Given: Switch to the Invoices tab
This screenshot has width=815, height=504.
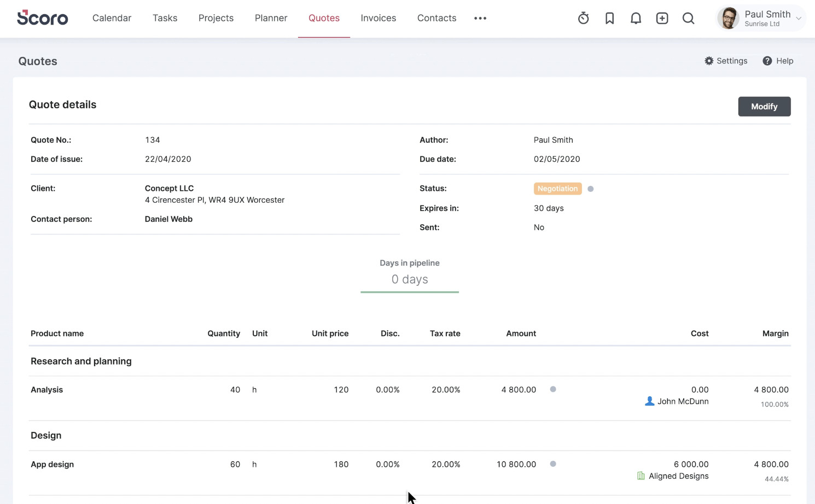Looking at the screenshot, I should pos(379,18).
